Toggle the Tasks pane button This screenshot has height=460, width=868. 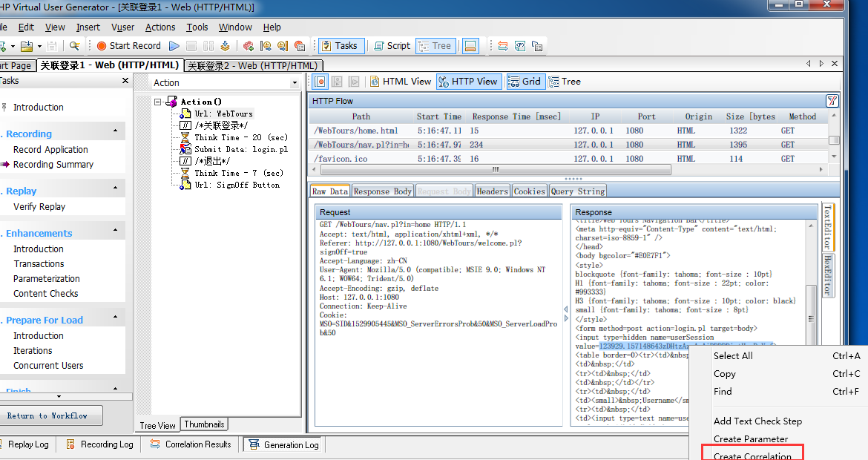(341, 46)
